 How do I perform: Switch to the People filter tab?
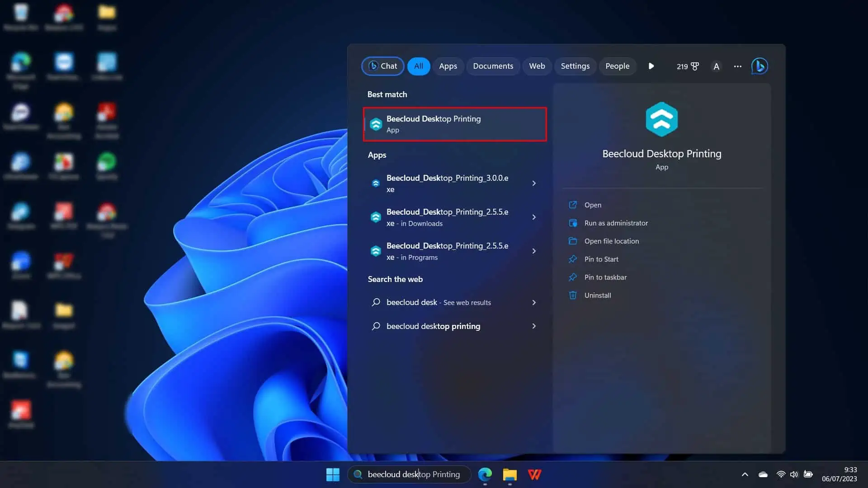coord(617,66)
